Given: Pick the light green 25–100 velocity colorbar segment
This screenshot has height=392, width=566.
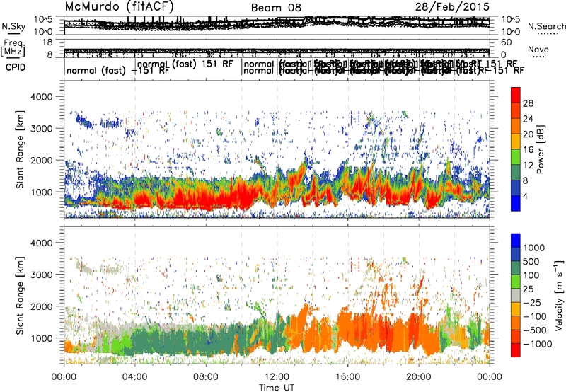Looking at the screenshot, I should tap(516, 282).
